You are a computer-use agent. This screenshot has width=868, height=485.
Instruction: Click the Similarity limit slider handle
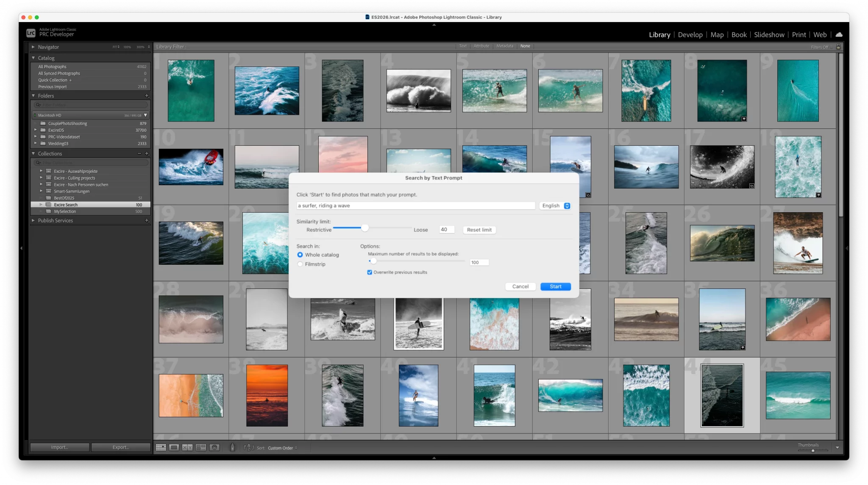(x=364, y=228)
